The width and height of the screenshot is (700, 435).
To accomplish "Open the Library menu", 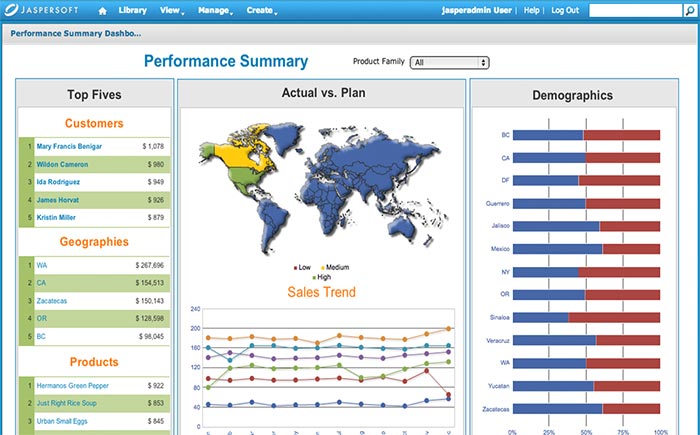I will pos(133,10).
